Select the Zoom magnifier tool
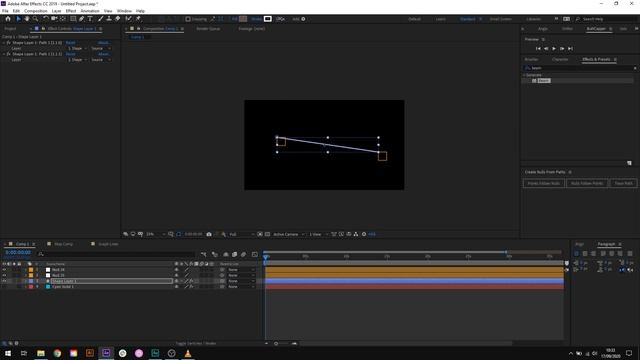This screenshot has height=360, width=640. pyautogui.click(x=36, y=19)
